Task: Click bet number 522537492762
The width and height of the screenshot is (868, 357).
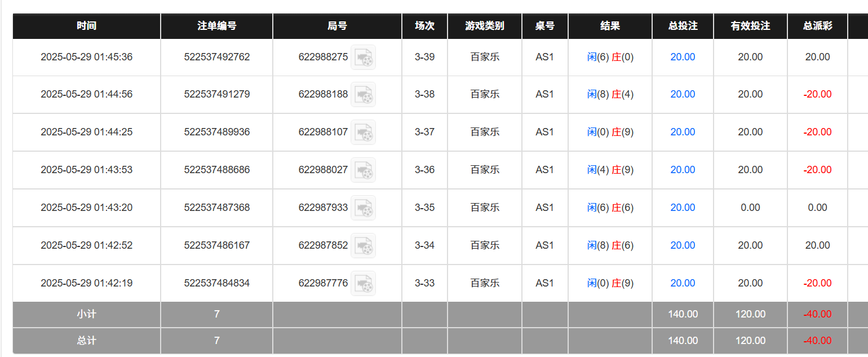Action: pos(216,57)
